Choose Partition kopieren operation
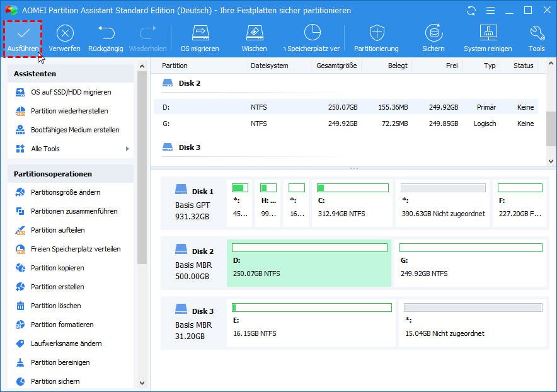557x392 pixels. click(x=71, y=268)
